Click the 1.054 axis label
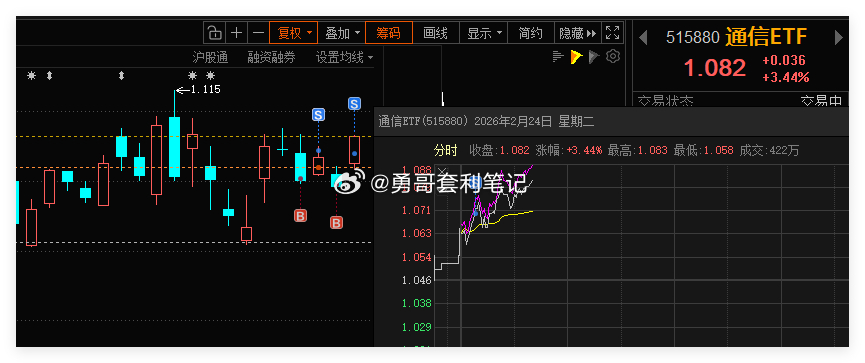The height and width of the screenshot is (363, 865). click(417, 257)
